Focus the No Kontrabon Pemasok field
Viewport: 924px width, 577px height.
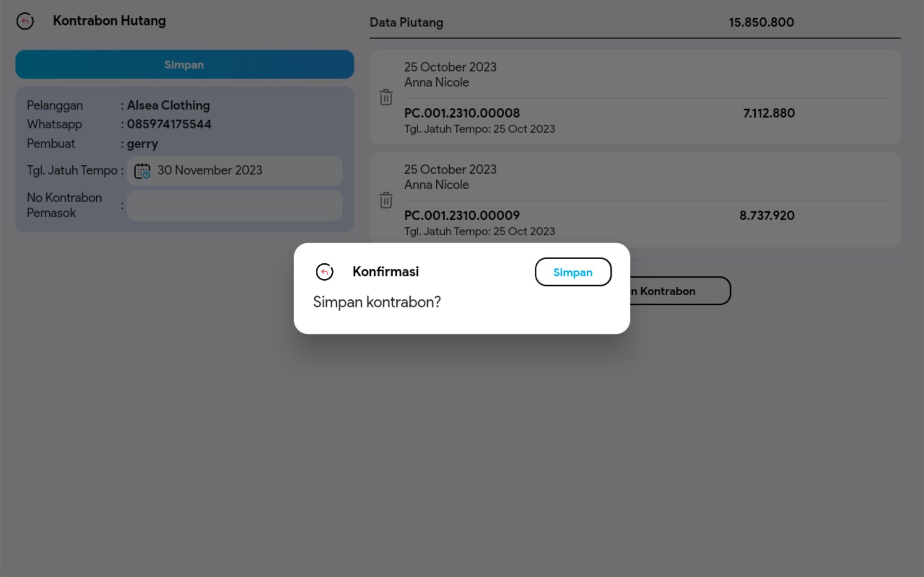click(235, 206)
